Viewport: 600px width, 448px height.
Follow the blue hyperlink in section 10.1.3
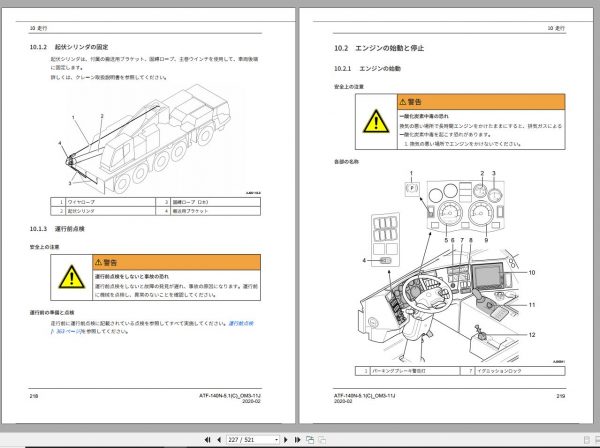[241, 324]
